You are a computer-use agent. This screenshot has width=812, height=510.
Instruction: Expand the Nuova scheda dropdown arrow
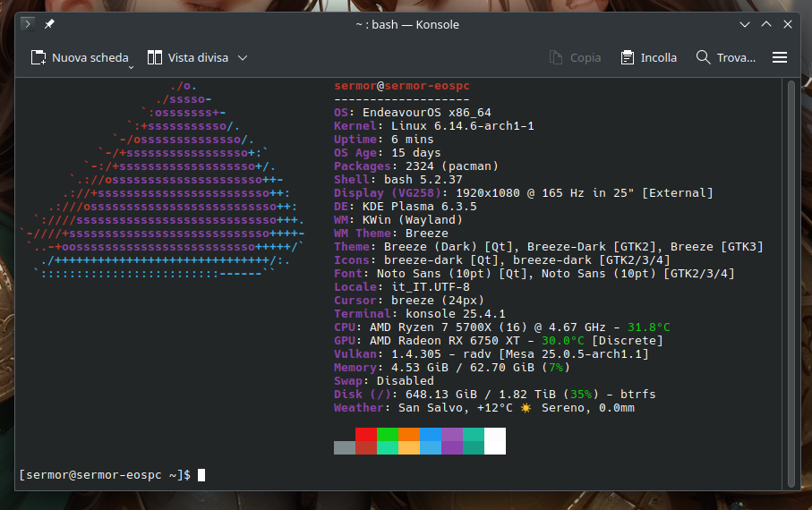click(131, 66)
